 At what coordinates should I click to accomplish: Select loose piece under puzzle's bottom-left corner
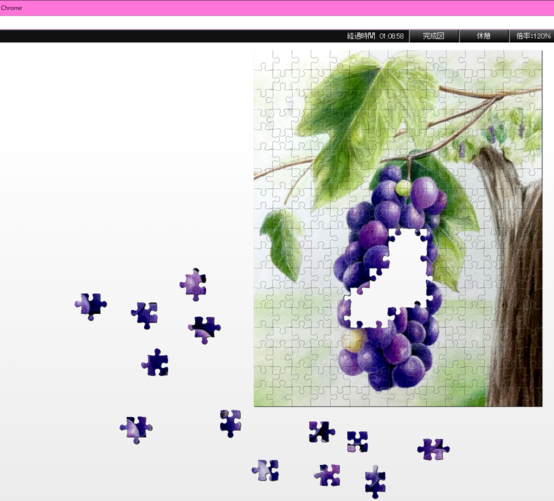pos(230,423)
